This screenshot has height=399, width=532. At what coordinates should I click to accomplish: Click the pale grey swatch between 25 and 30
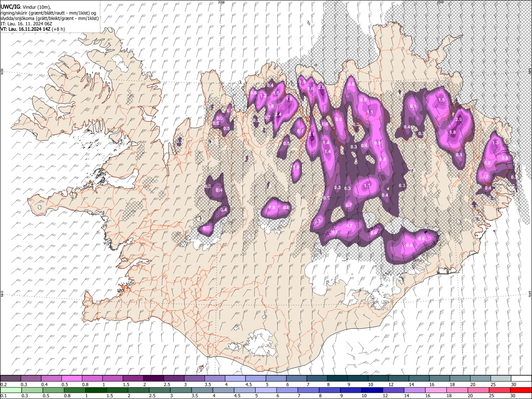pos(501,378)
